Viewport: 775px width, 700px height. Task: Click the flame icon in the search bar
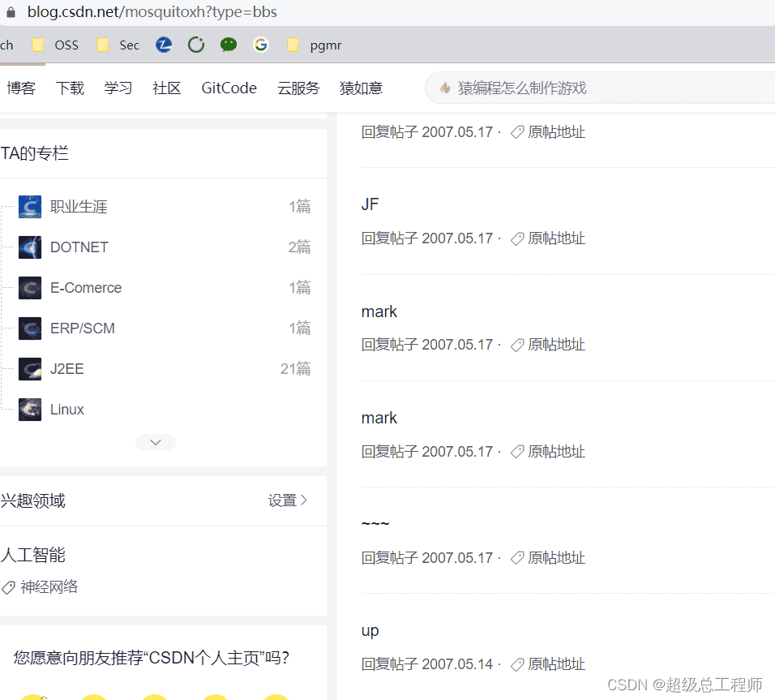[445, 88]
